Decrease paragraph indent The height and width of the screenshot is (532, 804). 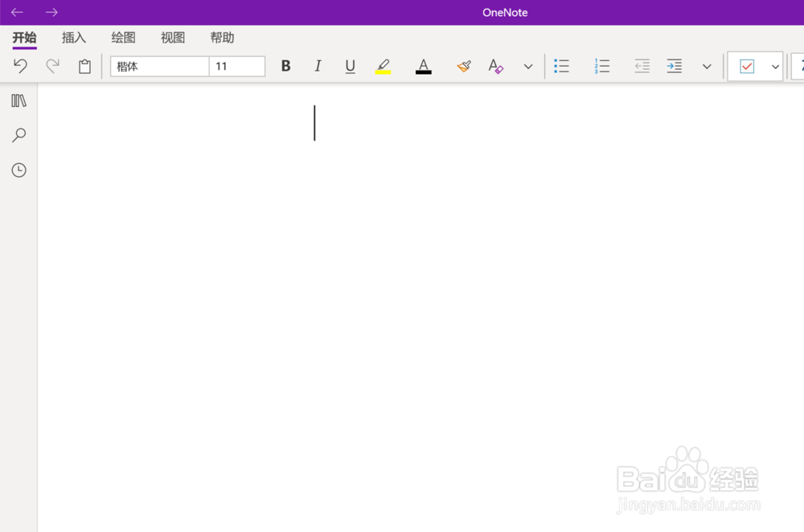642,66
